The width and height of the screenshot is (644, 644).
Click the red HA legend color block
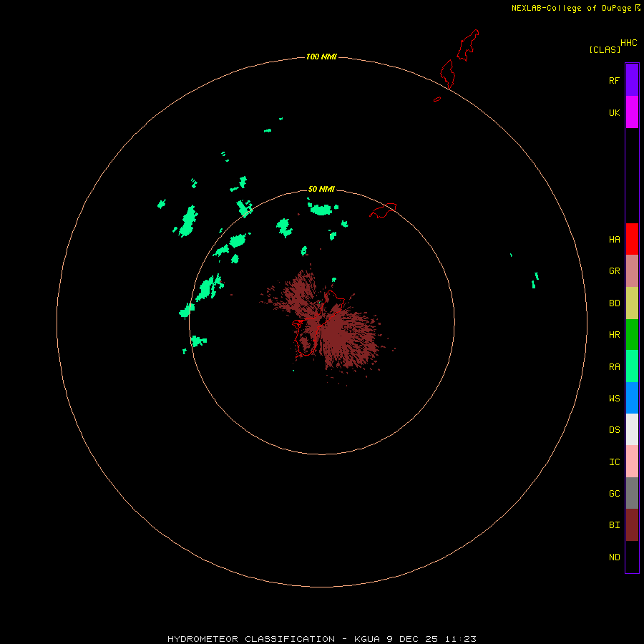(x=632, y=239)
